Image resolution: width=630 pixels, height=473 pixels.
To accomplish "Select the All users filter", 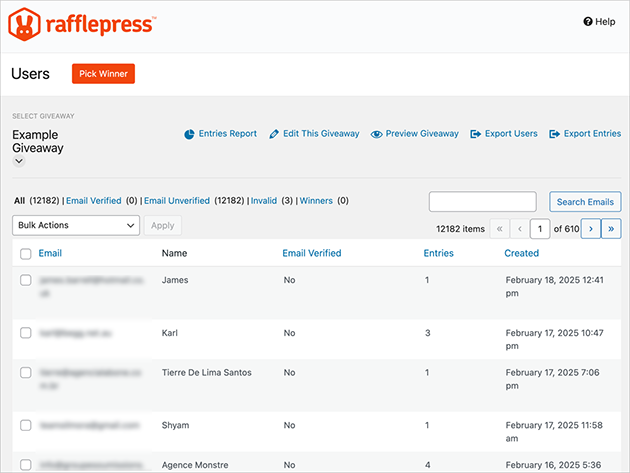I will tap(19, 201).
